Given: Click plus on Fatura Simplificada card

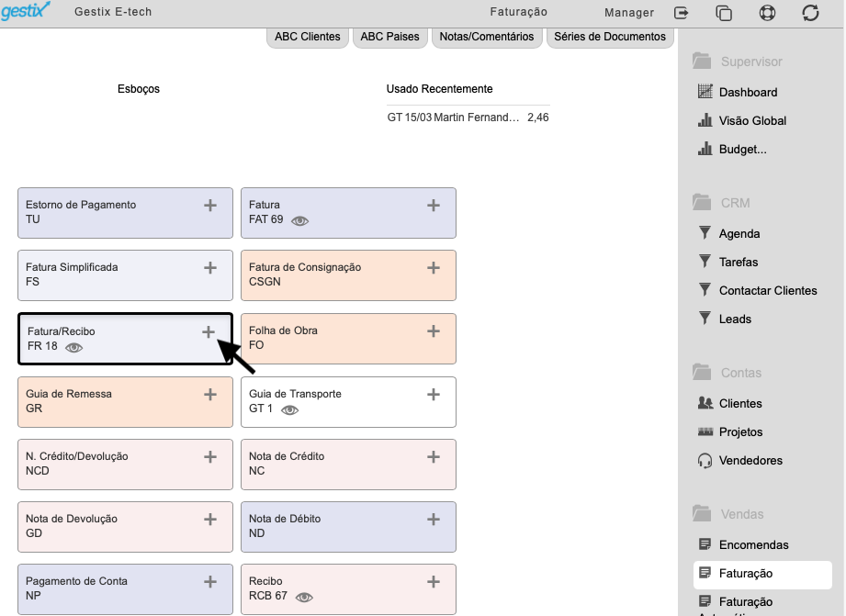Looking at the screenshot, I should pos(210,268).
